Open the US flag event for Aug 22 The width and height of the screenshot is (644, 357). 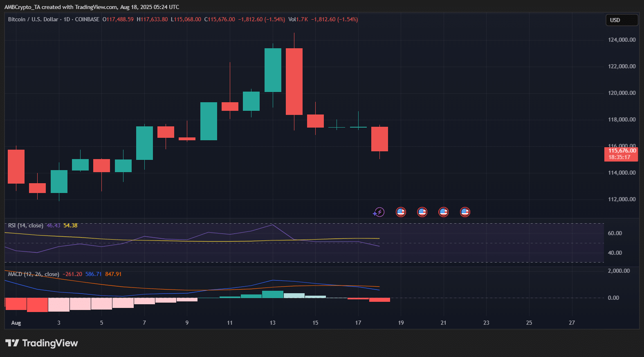465,212
